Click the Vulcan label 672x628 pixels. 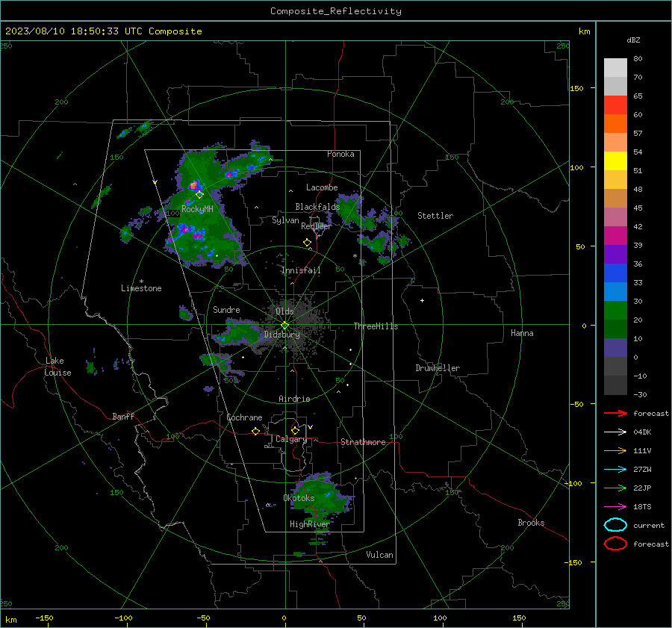click(379, 554)
